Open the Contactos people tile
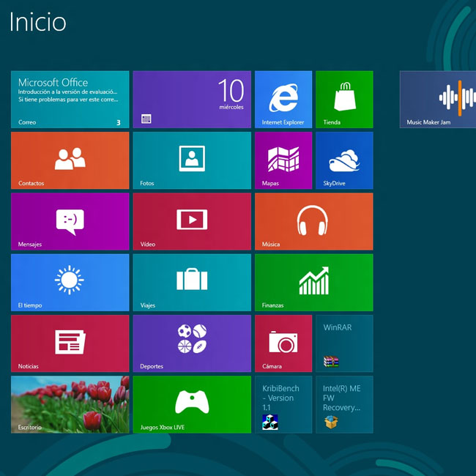476x476 pixels. (x=70, y=160)
